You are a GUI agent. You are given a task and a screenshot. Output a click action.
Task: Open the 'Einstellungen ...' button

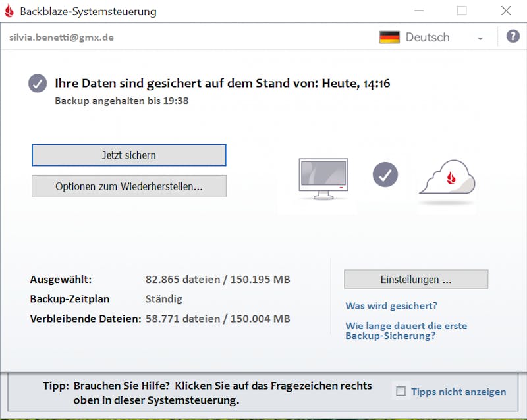[416, 279]
